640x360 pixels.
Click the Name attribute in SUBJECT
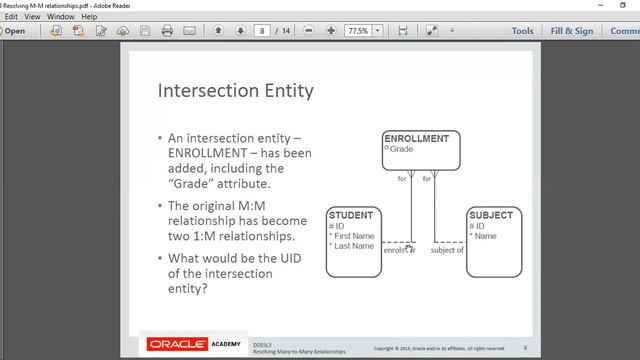[485, 236]
